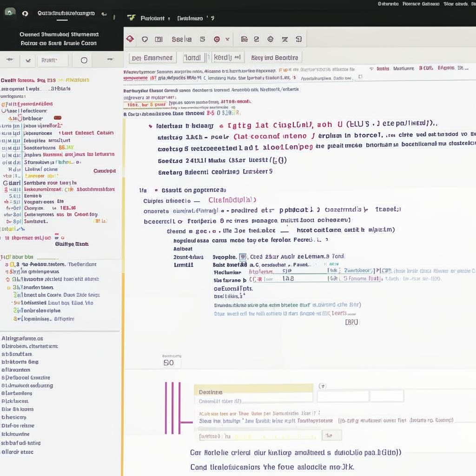
Task: Click the icon right of the database icon
Action: click(257, 39)
